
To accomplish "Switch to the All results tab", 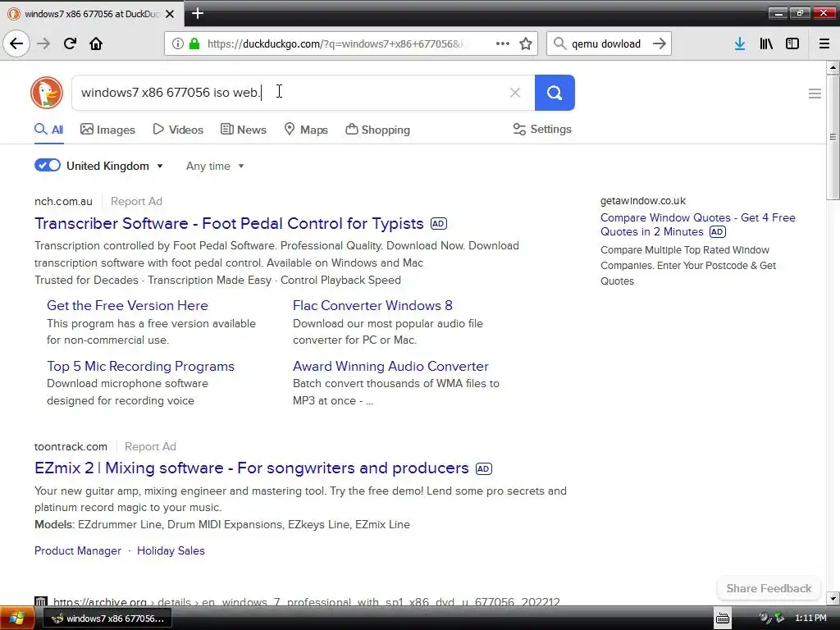I will tap(48, 130).
